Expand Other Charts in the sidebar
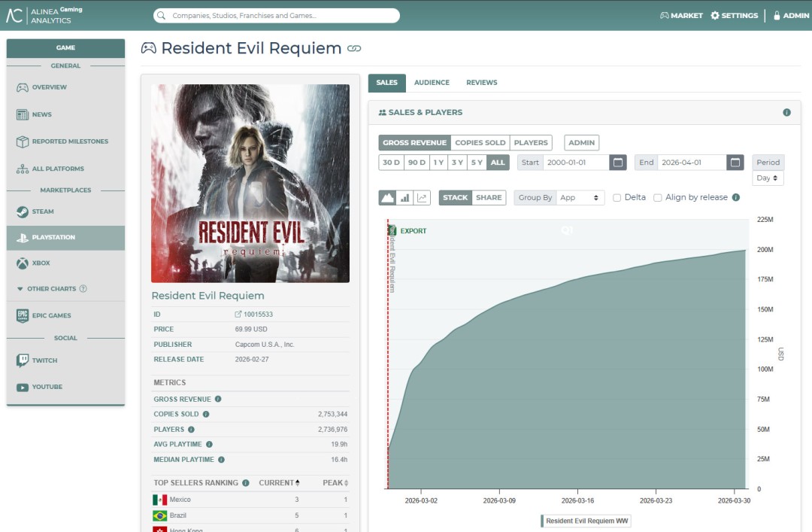 point(51,289)
